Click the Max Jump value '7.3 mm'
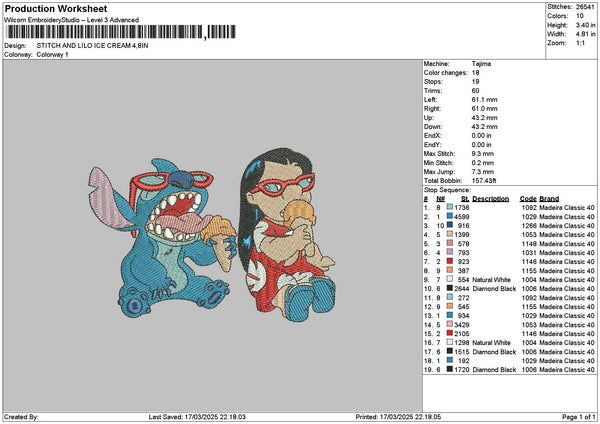The image size is (600, 424). [483, 172]
